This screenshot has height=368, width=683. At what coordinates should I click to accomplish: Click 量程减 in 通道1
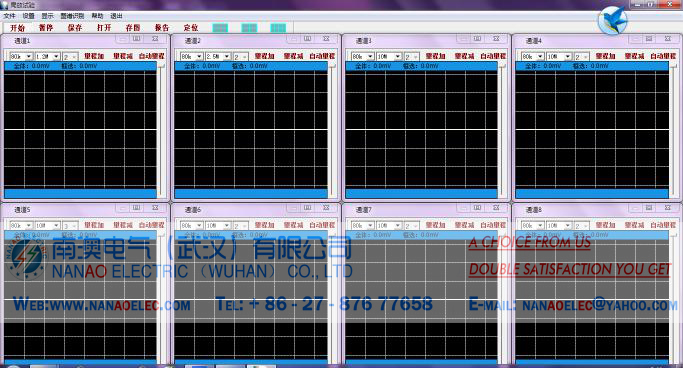pos(123,56)
